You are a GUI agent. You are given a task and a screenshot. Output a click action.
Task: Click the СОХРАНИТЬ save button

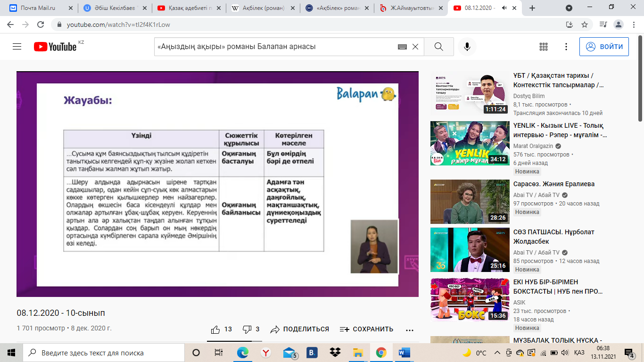[366, 329]
